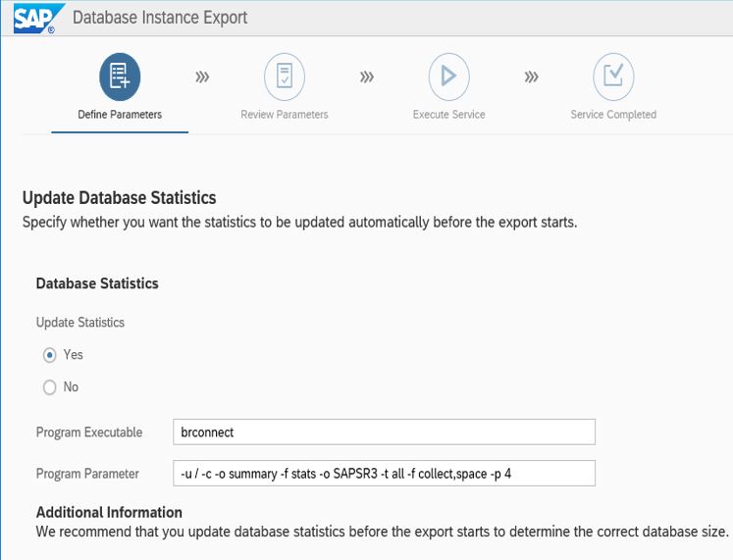Click the chevrons after Review Parameters

[367, 76]
